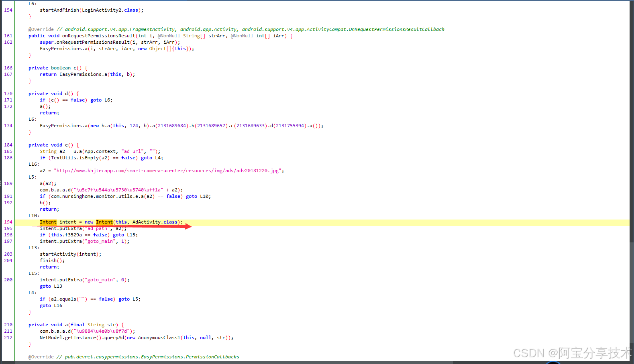Click the "\u5e7f\u544a" unicode string line
Screen dimensions: 634x364
click(x=111, y=190)
